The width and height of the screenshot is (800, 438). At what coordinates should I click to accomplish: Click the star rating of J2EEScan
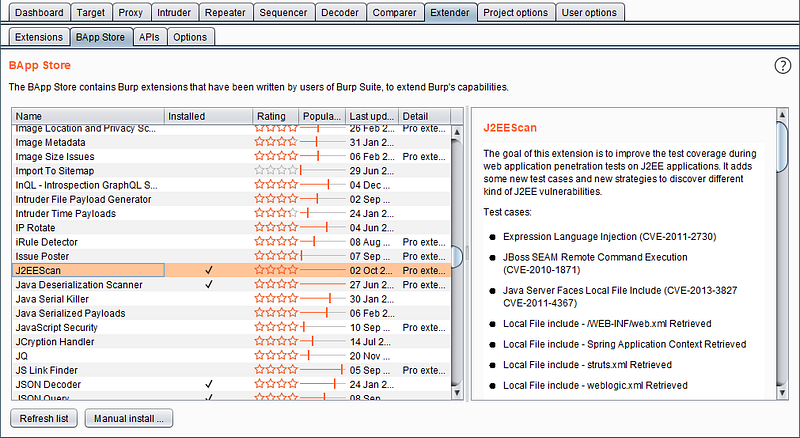[276, 270]
